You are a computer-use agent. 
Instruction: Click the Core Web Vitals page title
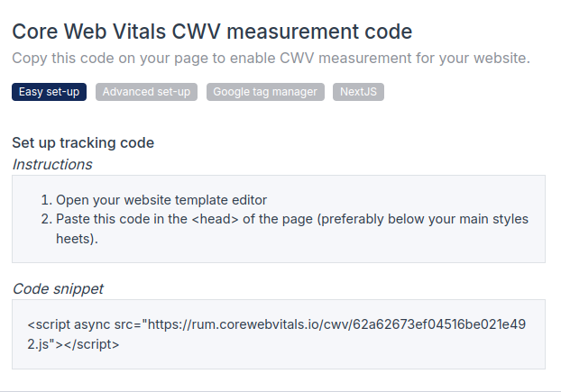click(x=212, y=32)
